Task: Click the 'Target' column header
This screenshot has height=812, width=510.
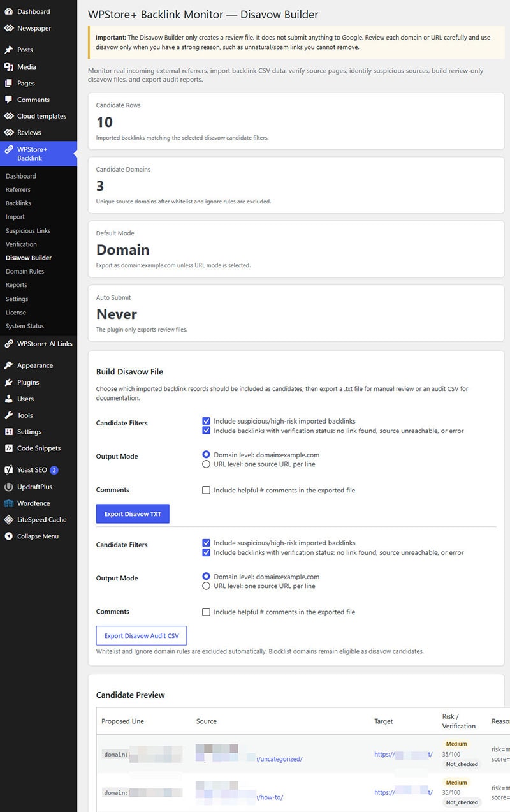Action: tap(384, 721)
